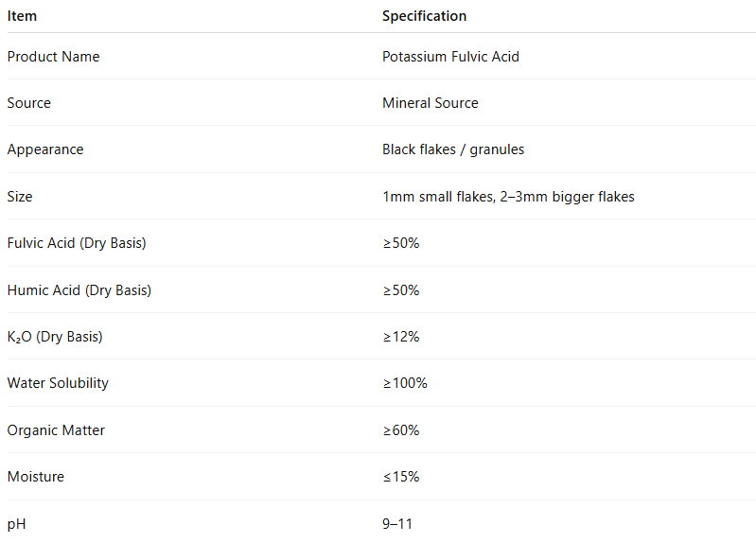
Task: Select the "Product Name" row label
Action: [x=53, y=57]
